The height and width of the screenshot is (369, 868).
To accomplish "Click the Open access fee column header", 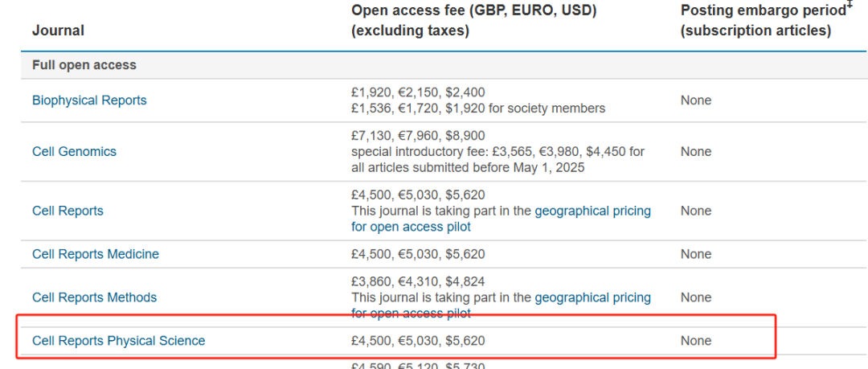I will click(474, 21).
